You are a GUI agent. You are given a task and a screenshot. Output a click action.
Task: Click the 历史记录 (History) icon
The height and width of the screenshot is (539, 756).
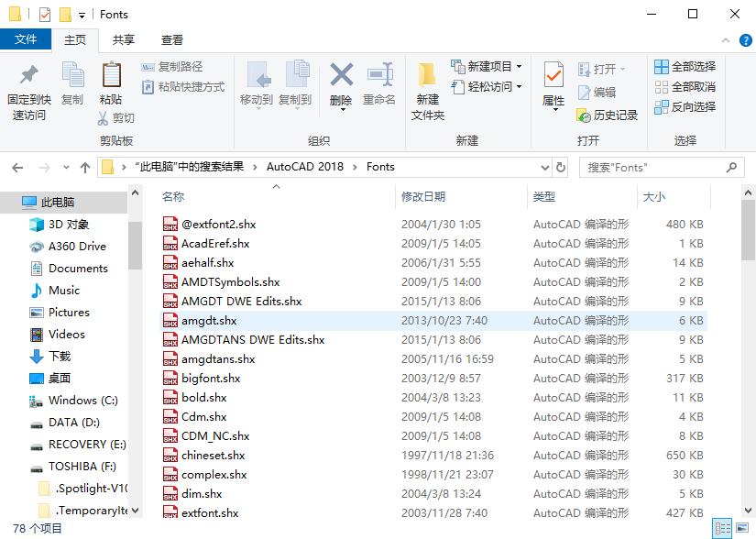(x=601, y=117)
